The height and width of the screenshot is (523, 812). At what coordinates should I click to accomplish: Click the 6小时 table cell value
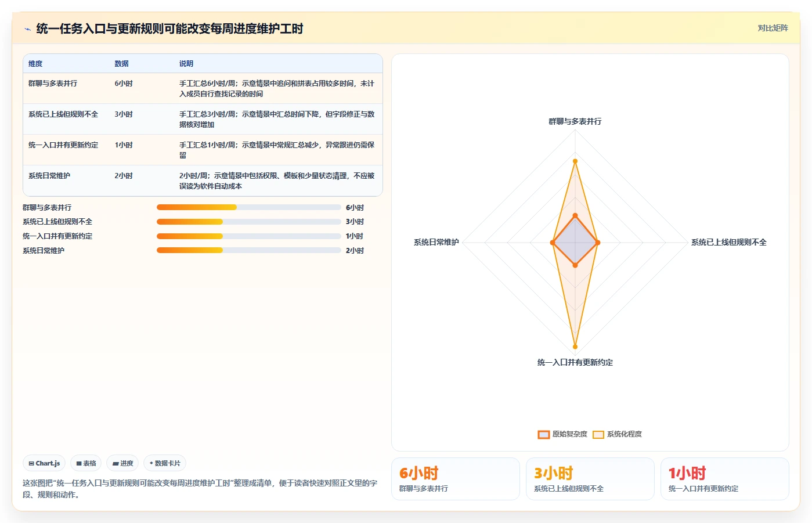tap(124, 84)
